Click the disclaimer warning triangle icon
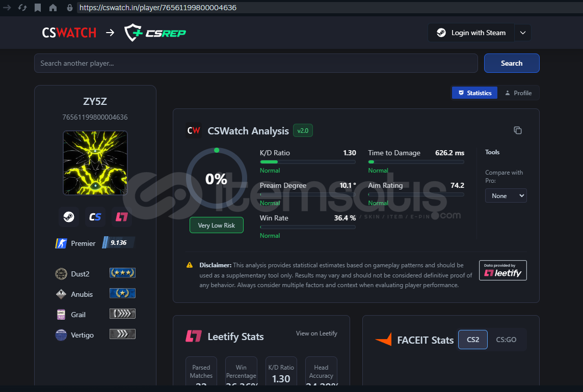Screen dimensions: 583x392 pyautogui.click(x=190, y=265)
